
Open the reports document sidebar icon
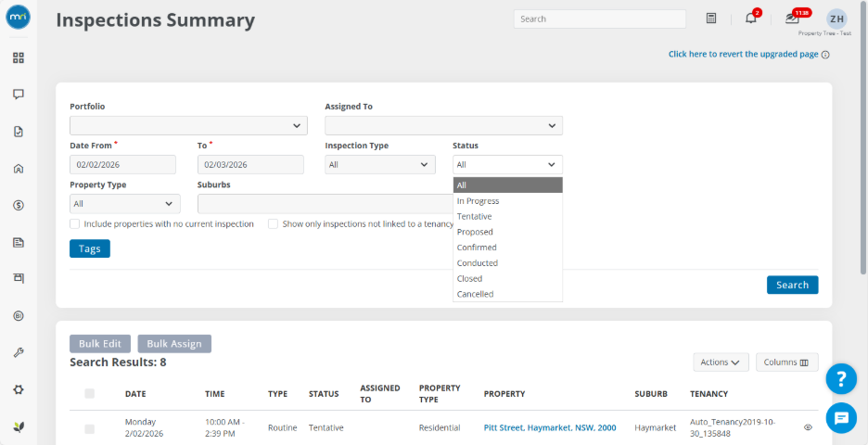tap(19, 242)
